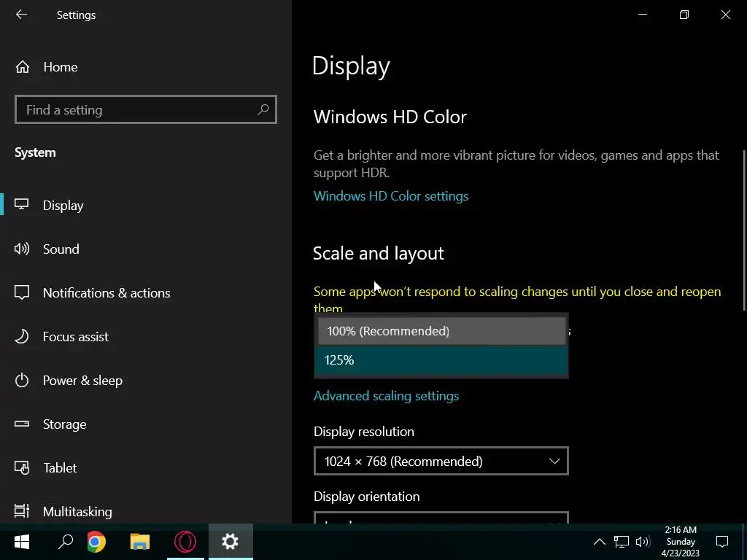Click the Sound speaker icon in sidebar

click(22, 249)
